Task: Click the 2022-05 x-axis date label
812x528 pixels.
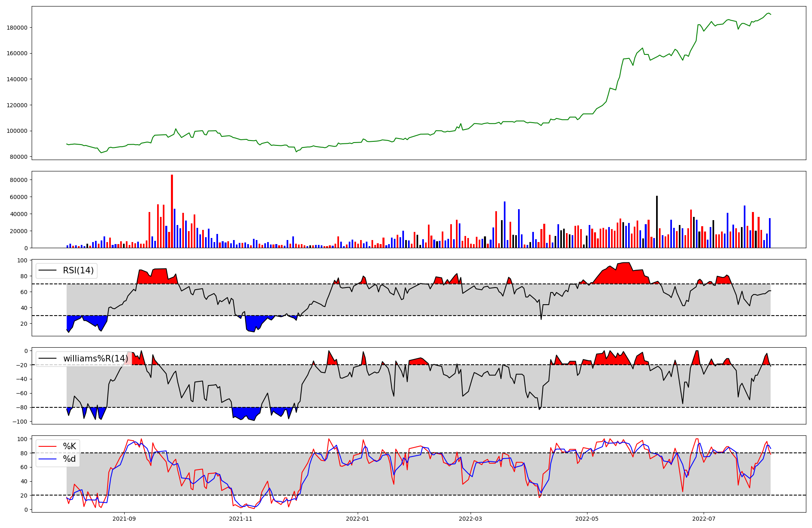Action: pos(587,519)
